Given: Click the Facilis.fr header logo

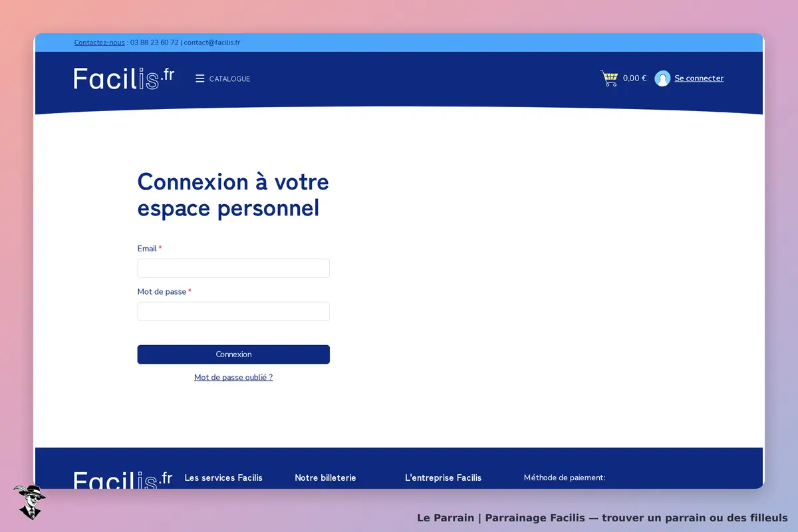Looking at the screenshot, I should [x=124, y=78].
